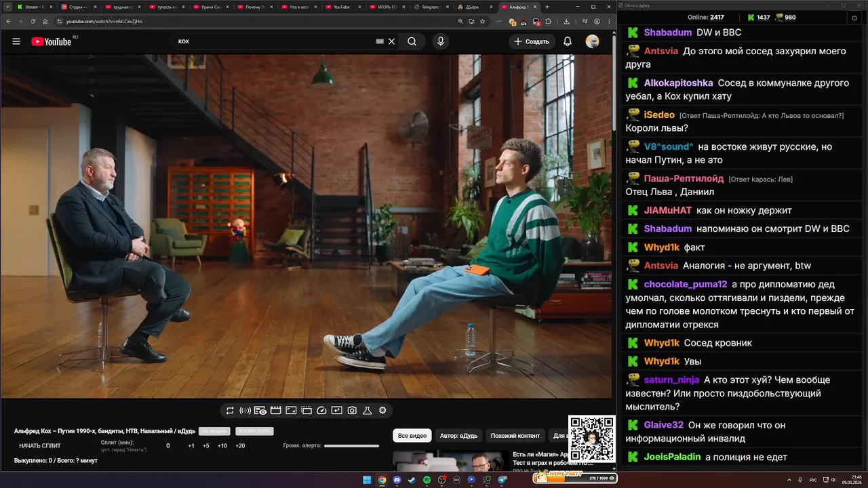Add +10 minutes to the split
The width and height of the screenshot is (868, 488).
pos(222,446)
